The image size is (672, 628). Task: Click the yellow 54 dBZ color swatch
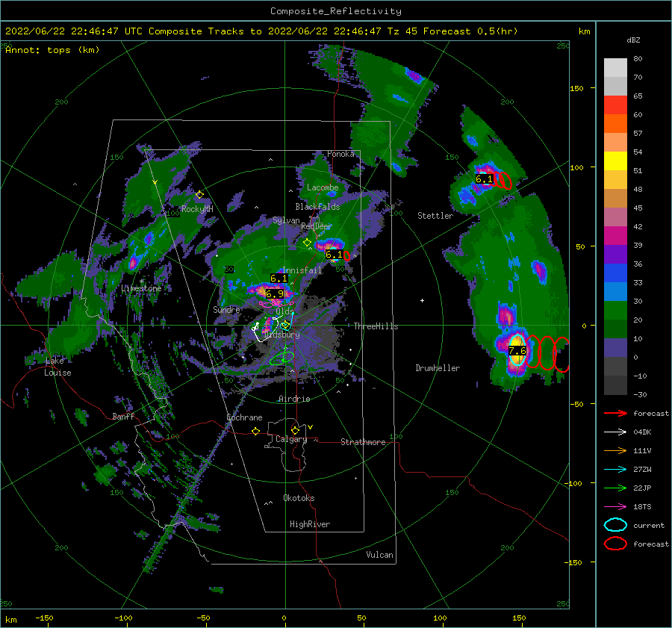click(x=615, y=161)
